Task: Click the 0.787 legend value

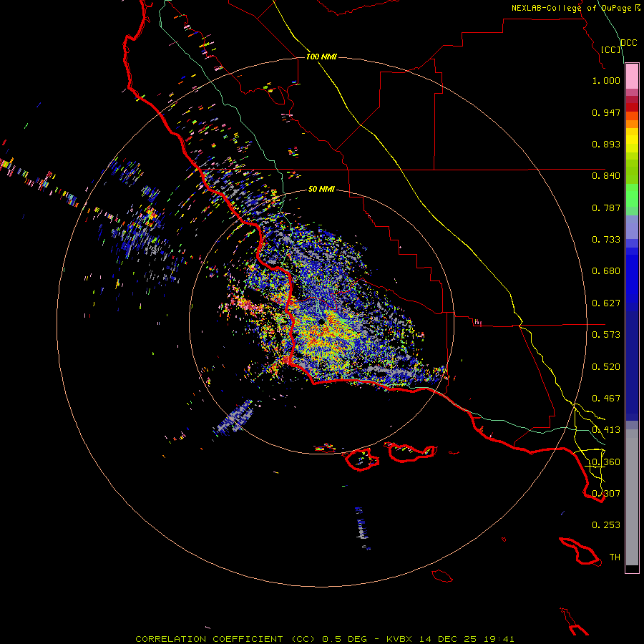Action: pyautogui.click(x=606, y=208)
